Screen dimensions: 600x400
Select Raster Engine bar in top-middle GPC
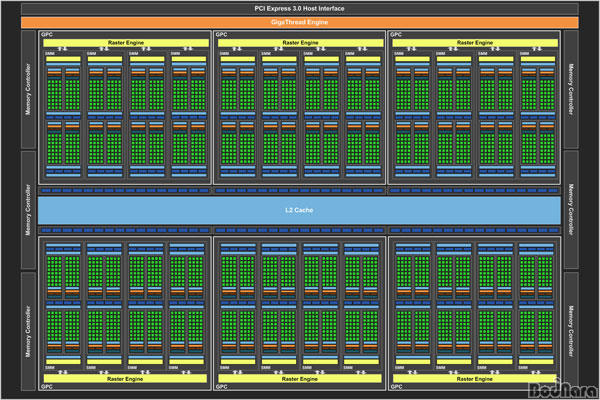tap(300, 43)
